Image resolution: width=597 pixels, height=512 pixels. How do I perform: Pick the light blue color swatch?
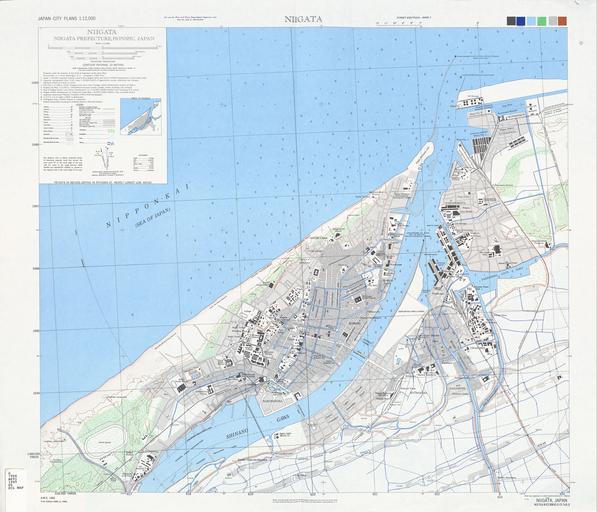point(531,21)
